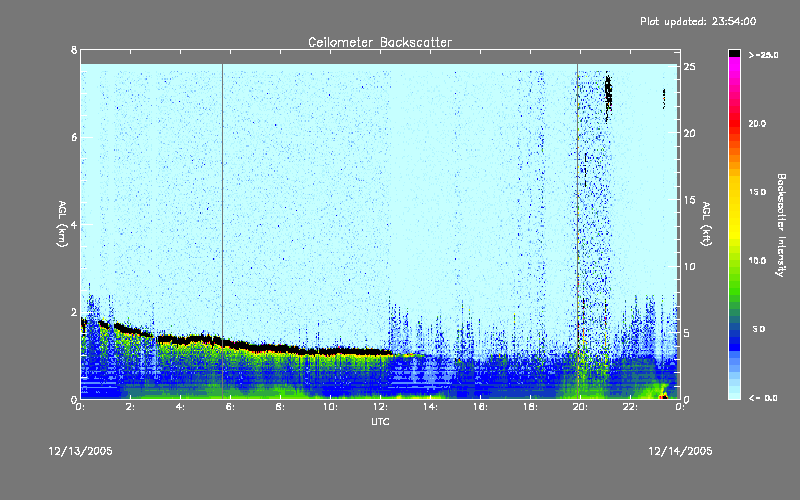Click the "5.0" colorbar label

[x=759, y=329]
